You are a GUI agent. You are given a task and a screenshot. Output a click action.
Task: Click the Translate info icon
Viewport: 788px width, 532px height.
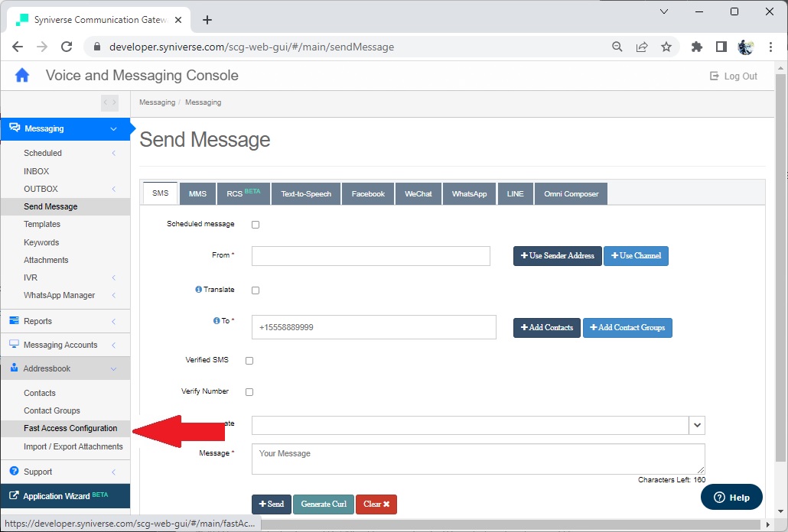(198, 290)
